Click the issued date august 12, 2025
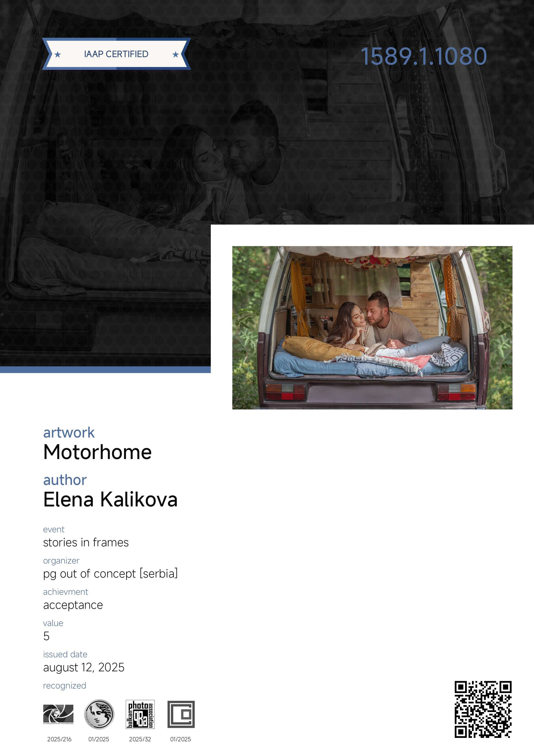The width and height of the screenshot is (534, 756). [84, 667]
